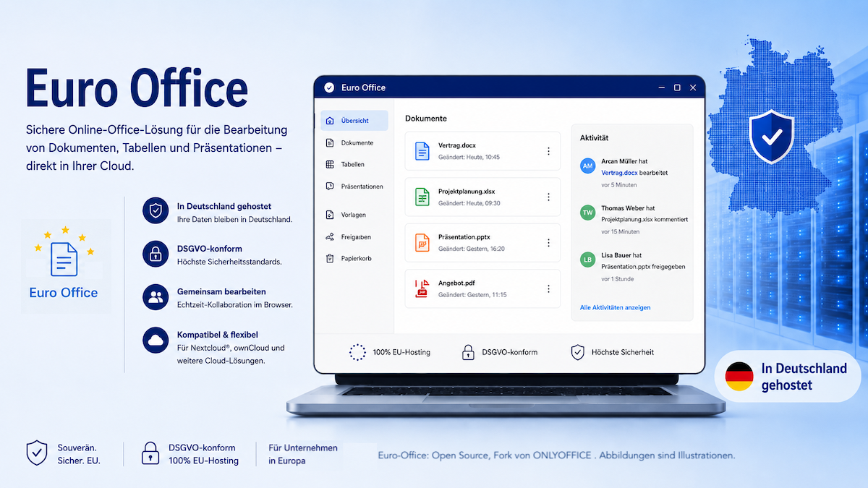The image size is (868, 488).
Task: Open the Übersicht home icon in sidebar
Action: (x=330, y=121)
